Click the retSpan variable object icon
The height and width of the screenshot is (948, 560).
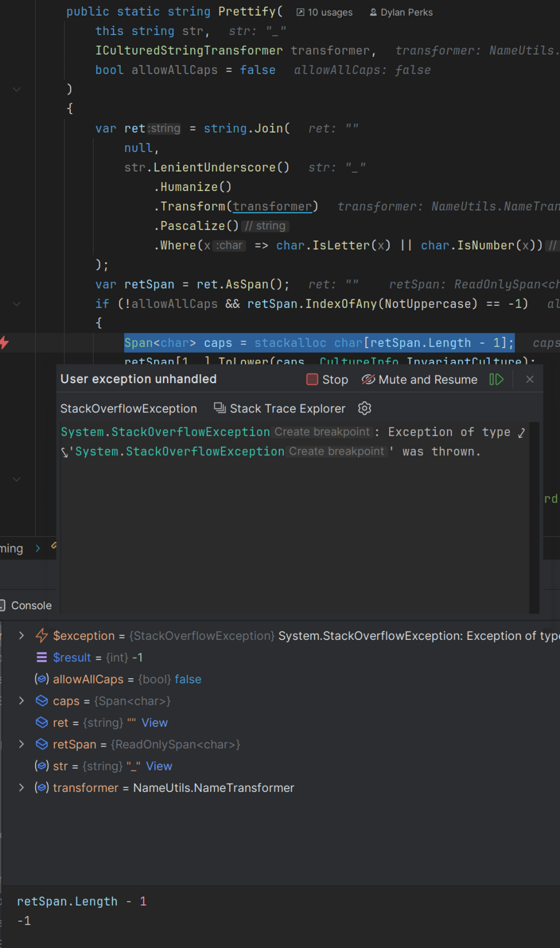point(42,744)
